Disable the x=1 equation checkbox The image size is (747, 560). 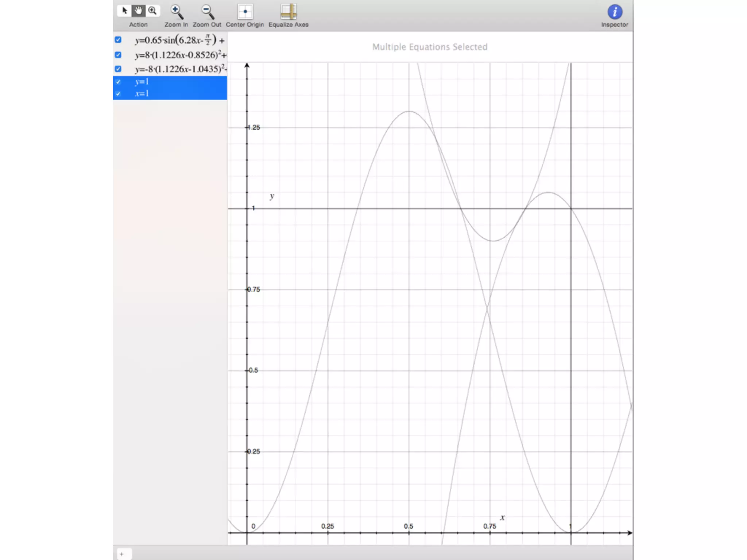[118, 94]
